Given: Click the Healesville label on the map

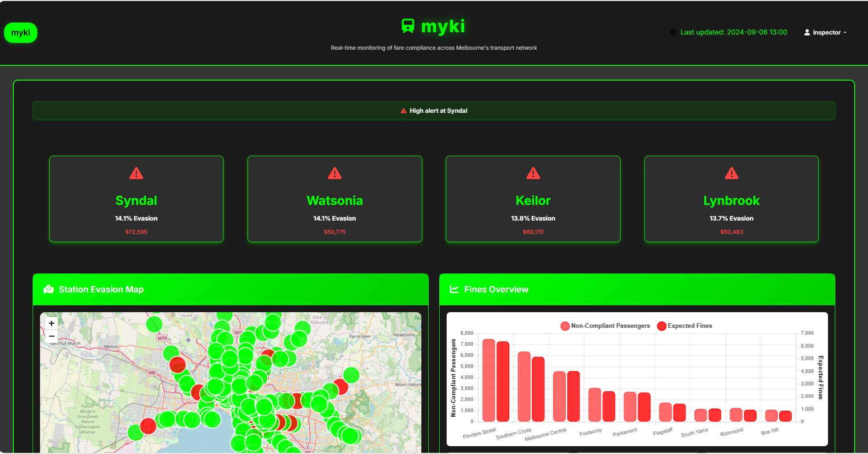Looking at the screenshot, I should pyautogui.click(x=404, y=335).
